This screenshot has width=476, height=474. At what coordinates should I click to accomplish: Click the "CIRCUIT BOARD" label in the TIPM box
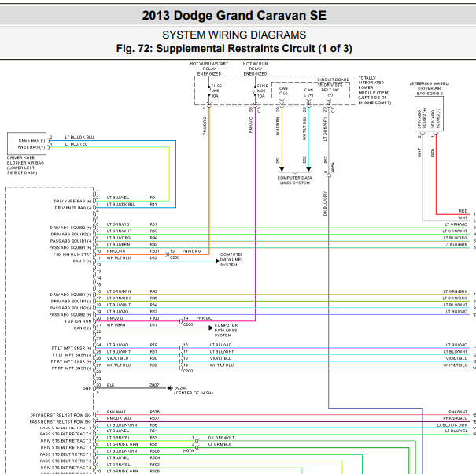coord(334,80)
